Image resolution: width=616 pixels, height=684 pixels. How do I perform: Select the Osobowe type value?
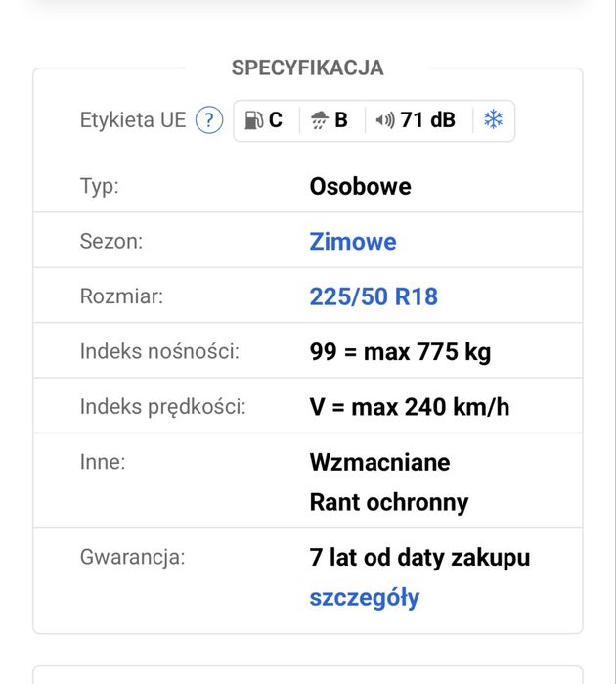pos(360,186)
